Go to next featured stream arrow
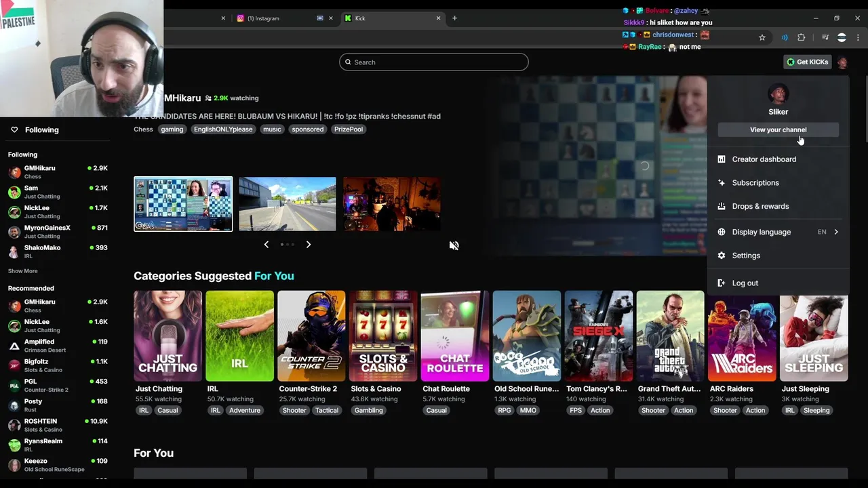 (309, 245)
